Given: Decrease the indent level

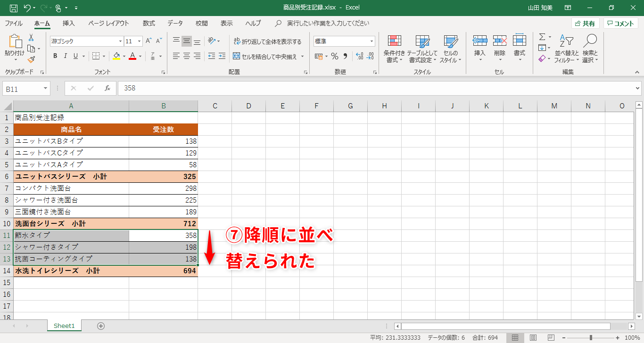Looking at the screenshot, I should coord(211,56).
